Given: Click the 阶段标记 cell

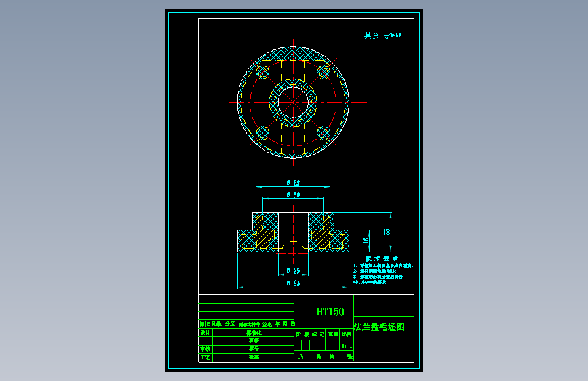Looking at the screenshot, I should coord(310,334).
